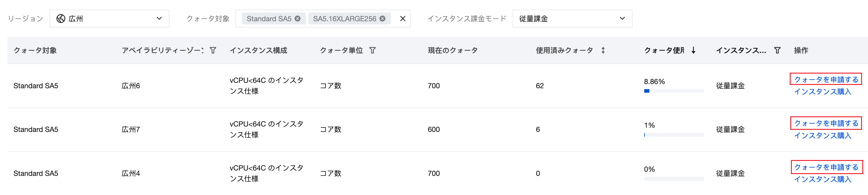868x195 pixels.
Task: Click the 現在のクォータ column header
Action: click(x=453, y=51)
